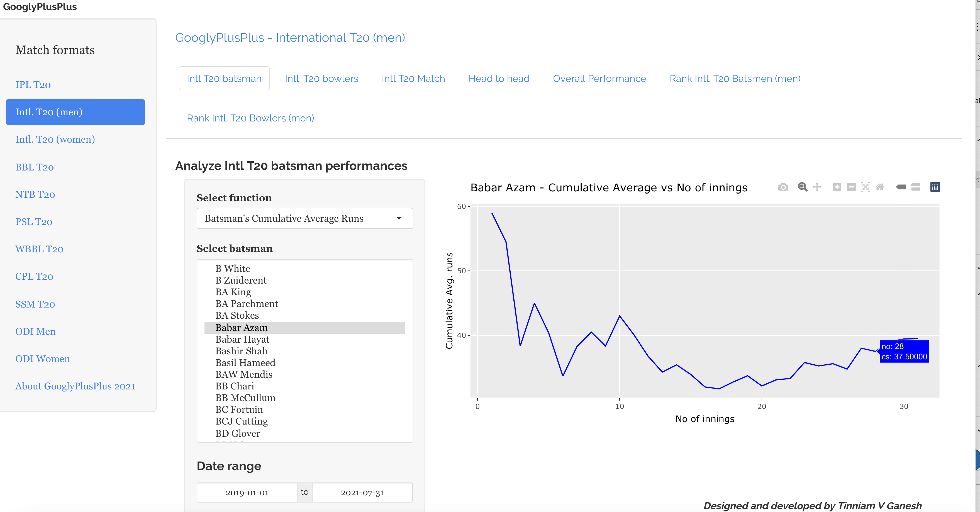Select the Pan tool in plot toolbar

point(817,187)
